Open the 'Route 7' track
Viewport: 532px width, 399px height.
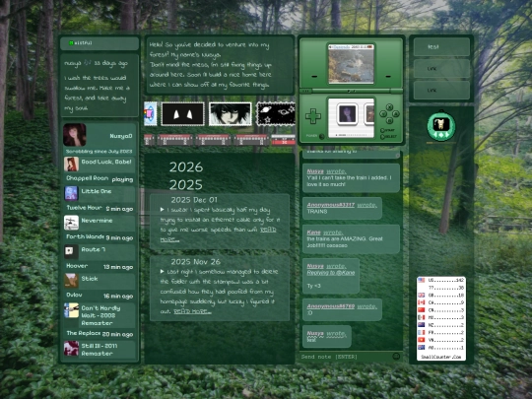tap(94, 249)
